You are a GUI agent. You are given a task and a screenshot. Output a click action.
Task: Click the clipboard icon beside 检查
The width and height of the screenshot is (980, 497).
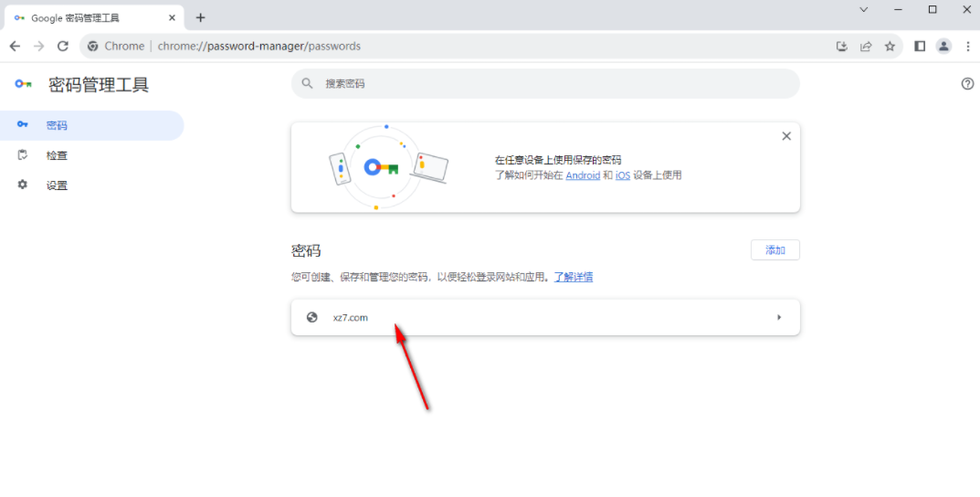(x=23, y=155)
